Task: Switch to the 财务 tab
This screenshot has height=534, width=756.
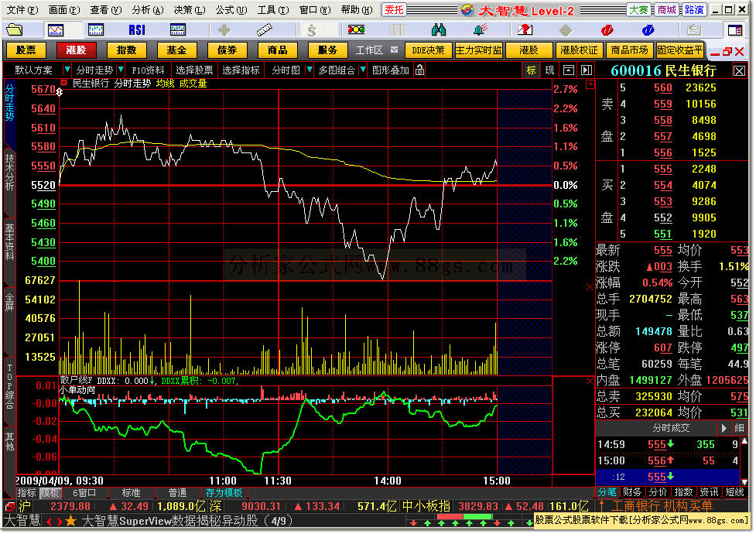Action: coord(631,492)
